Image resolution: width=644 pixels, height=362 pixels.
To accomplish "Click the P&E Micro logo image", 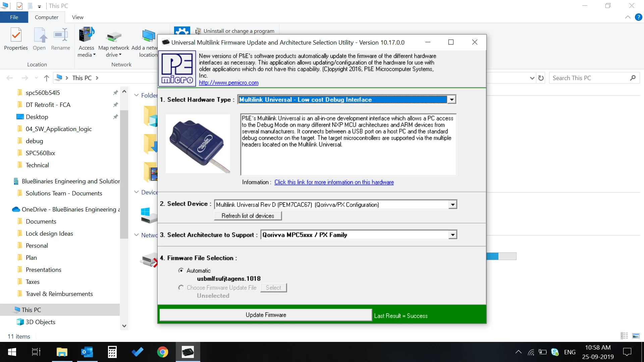I will click(x=177, y=69).
